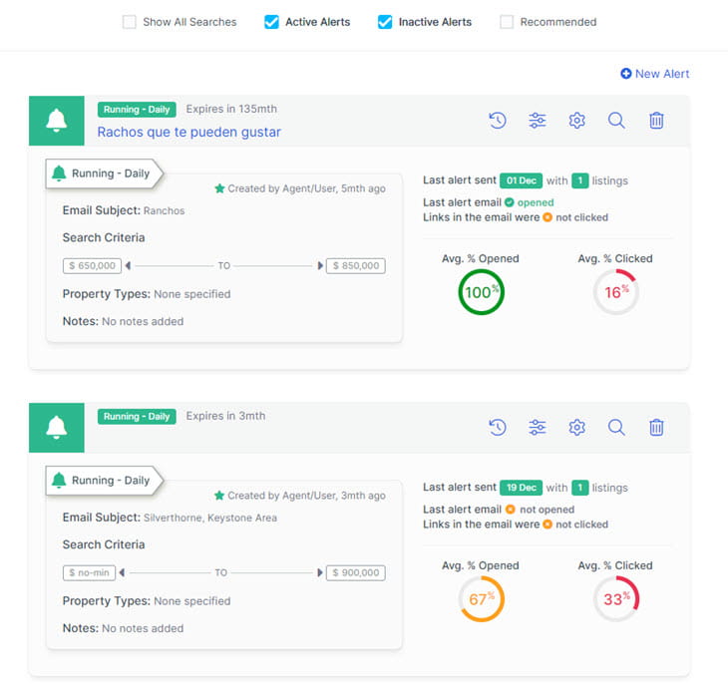Click the 100% Avg. Opened gauge

(482, 293)
